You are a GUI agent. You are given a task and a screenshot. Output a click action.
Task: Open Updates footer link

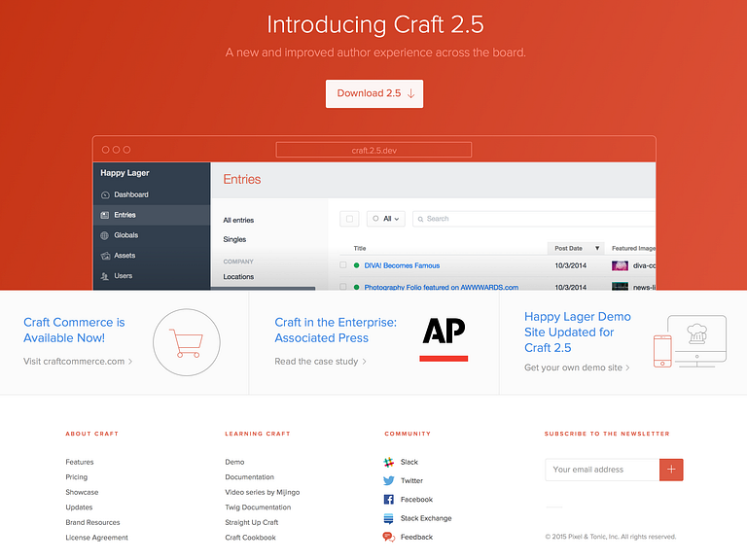click(79, 507)
